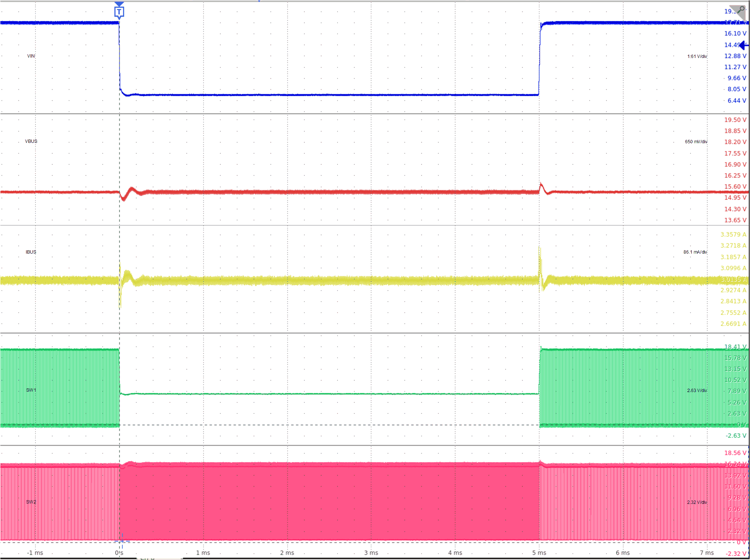
Task: Click the 1 ms time axis label
Action: pyautogui.click(x=203, y=553)
